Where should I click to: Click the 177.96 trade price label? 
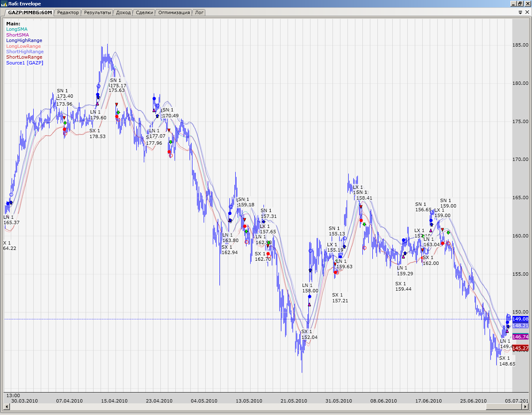(154, 143)
